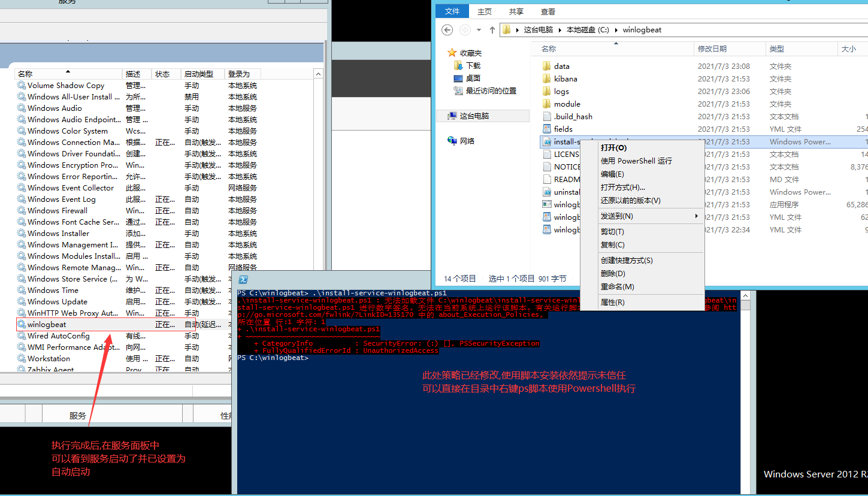Open the 共享 tab in Explorer ribbon
This screenshot has width=868, height=496.
pyautogui.click(x=516, y=11)
